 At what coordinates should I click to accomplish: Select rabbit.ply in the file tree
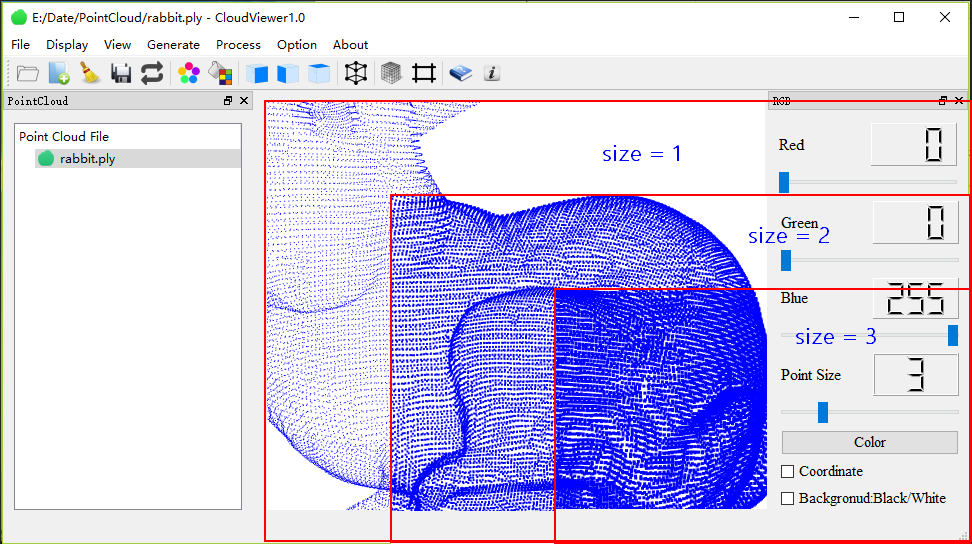[87, 158]
